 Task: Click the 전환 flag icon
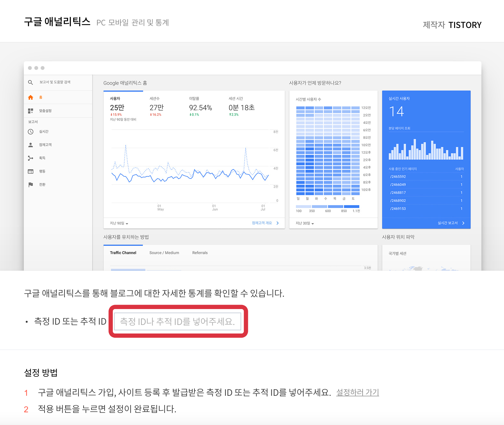coord(31,185)
